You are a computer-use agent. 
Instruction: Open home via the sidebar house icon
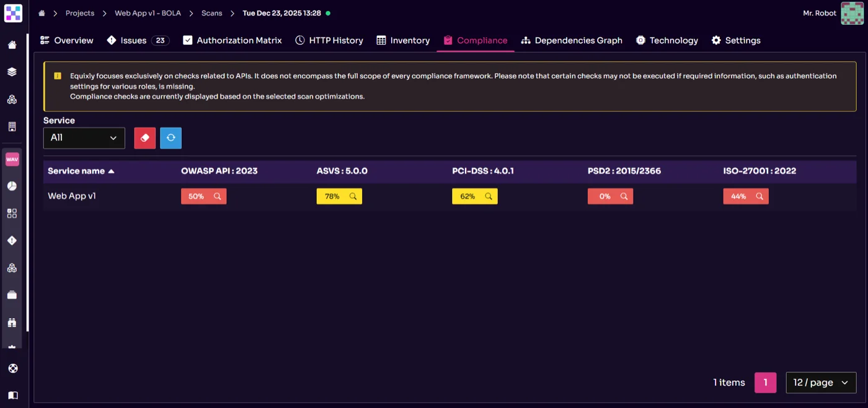tap(12, 44)
